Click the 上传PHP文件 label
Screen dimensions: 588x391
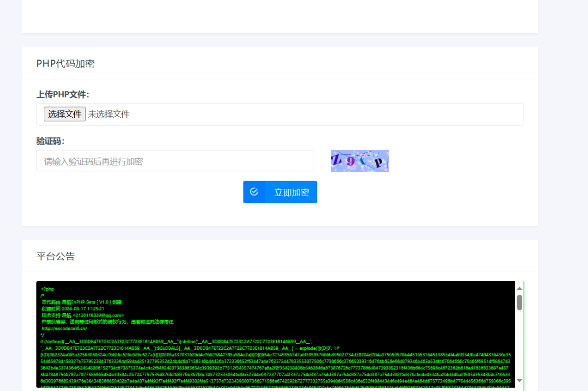click(x=63, y=94)
